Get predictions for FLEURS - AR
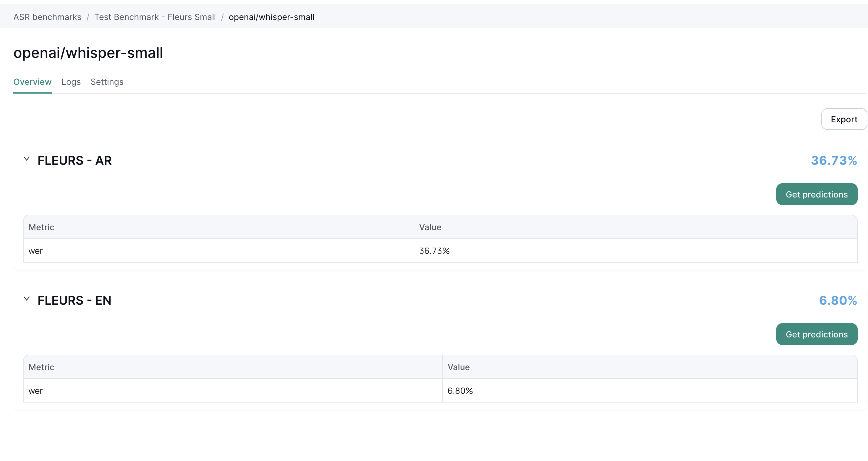 (817, 194)
